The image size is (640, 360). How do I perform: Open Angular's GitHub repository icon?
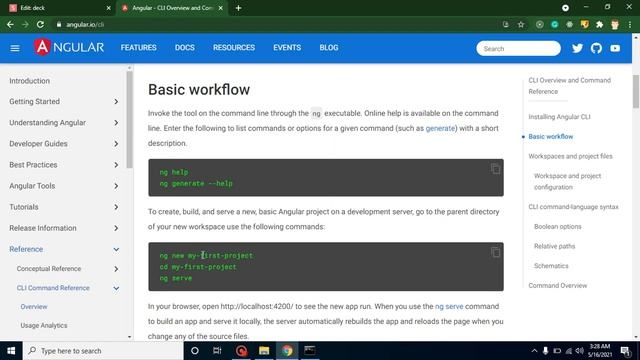click(x=596, y=48)
